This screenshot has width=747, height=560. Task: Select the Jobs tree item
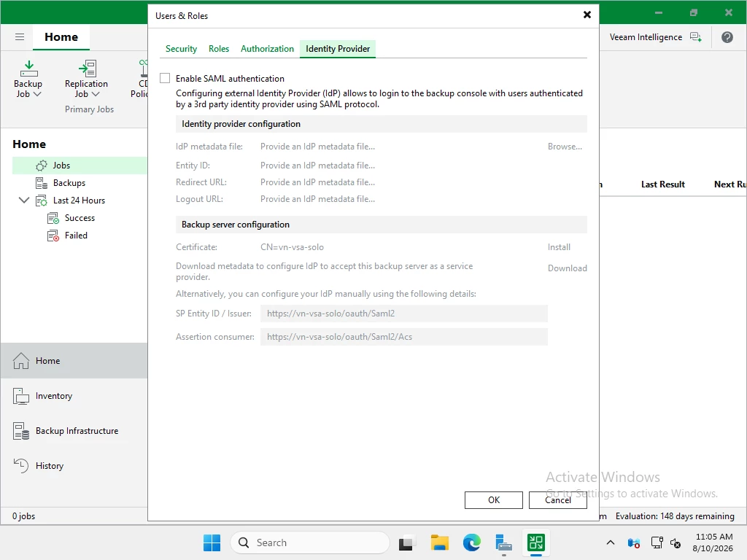pos(80,166)
